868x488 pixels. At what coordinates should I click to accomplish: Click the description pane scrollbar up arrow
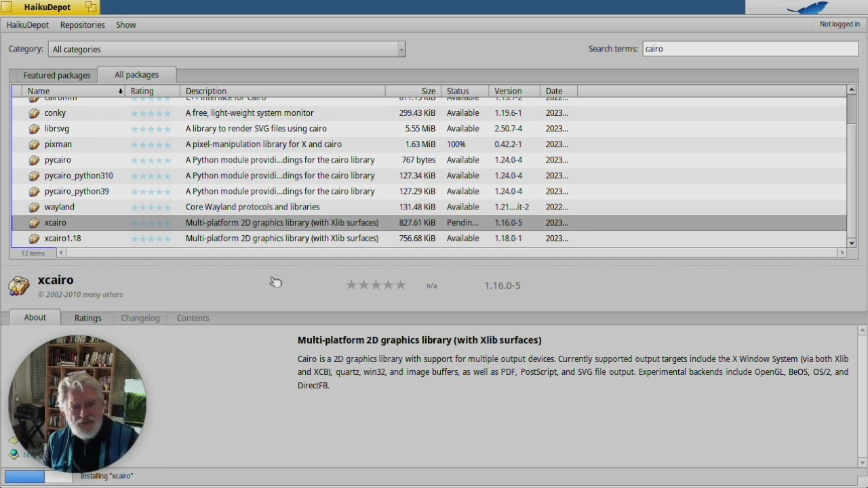coord(863,331)
